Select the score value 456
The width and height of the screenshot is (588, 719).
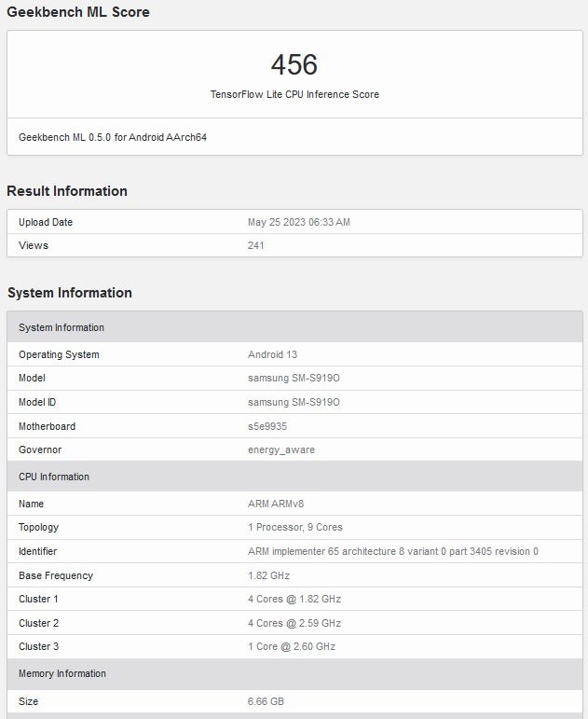pyautogui.click(x=294, y=64)
